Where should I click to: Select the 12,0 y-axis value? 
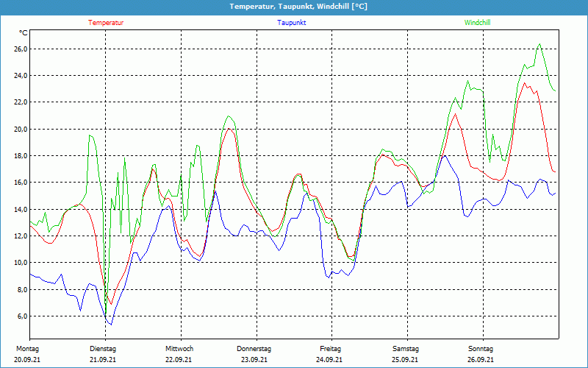coord(21,236)
